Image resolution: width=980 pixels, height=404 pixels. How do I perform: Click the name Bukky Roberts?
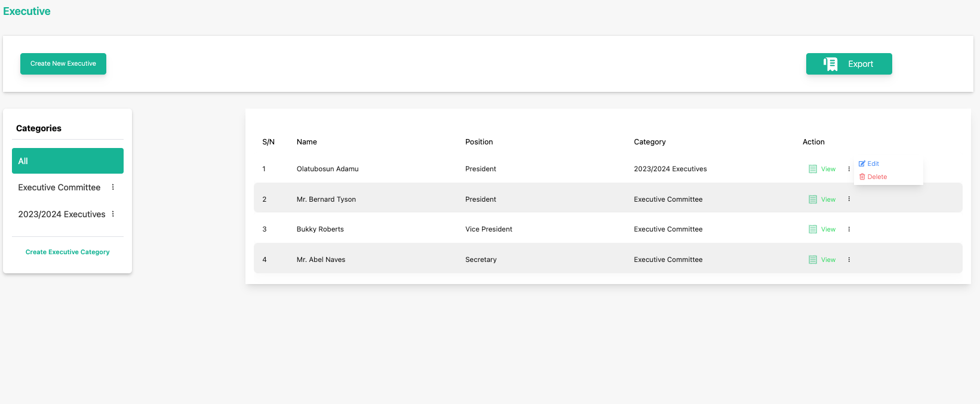[320, 229]
